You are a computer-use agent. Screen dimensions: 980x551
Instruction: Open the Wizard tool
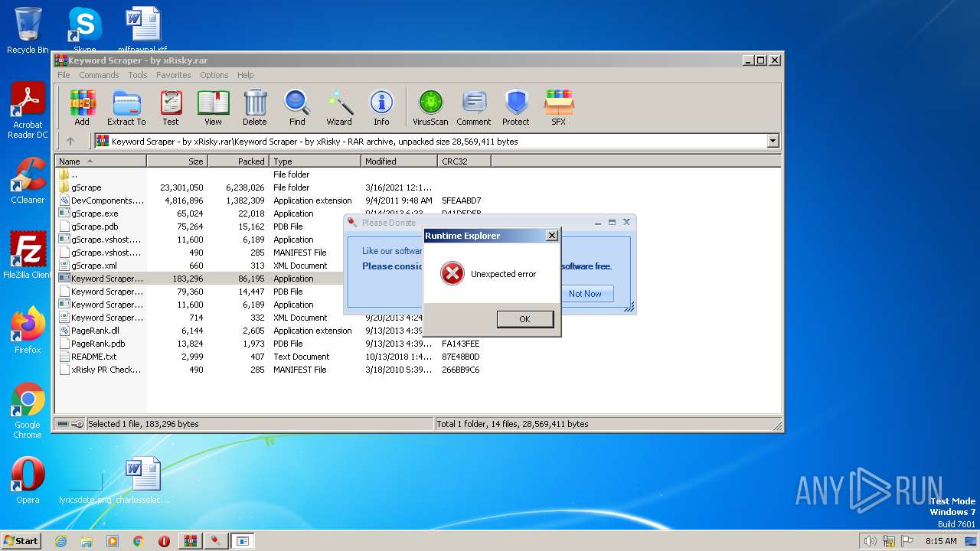[339, 108]
